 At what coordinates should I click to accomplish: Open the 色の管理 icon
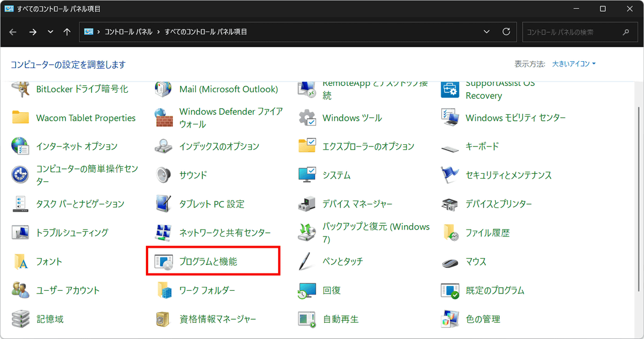(x=450, y=319)
